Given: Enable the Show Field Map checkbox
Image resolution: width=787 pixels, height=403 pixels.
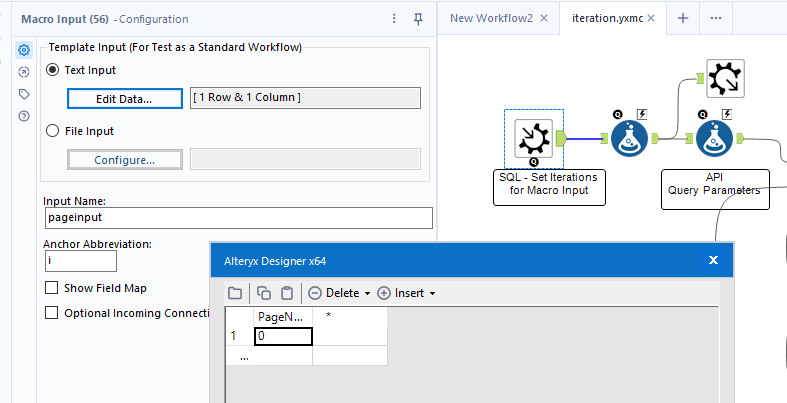Looking at the screenshot, I should tap(51, 288).
